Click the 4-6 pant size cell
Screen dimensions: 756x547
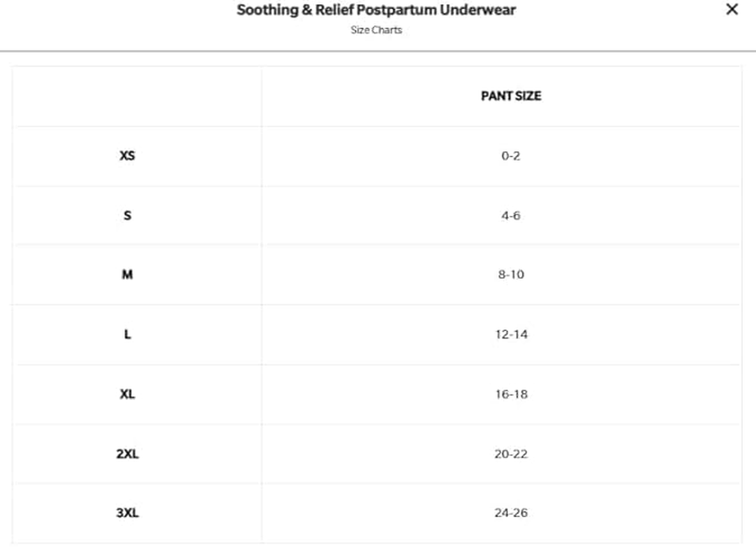click(511, 215)
